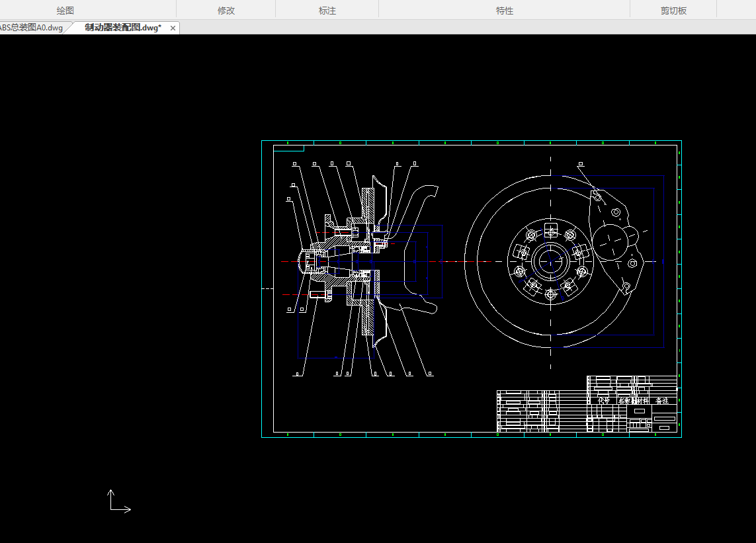756x543 pixels.
Task: Select the wheel hub center circle
Action: coord(550,261)
